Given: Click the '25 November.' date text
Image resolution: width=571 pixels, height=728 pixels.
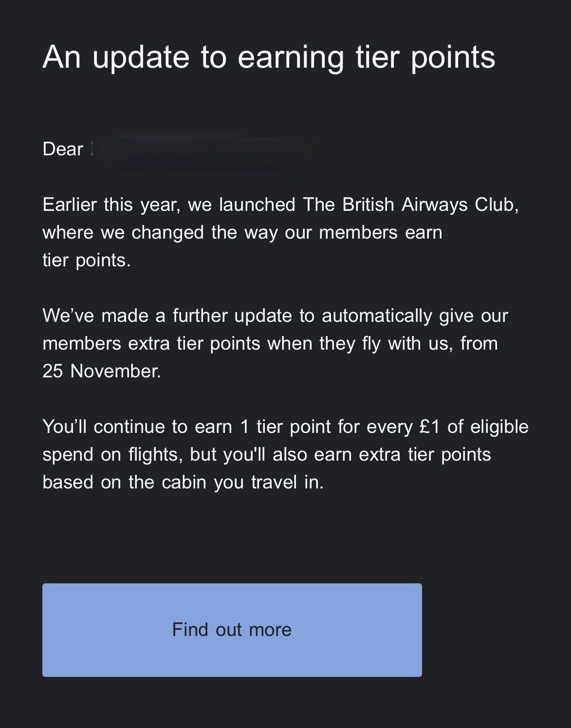Looking at the screenshot, I should 102,371.
